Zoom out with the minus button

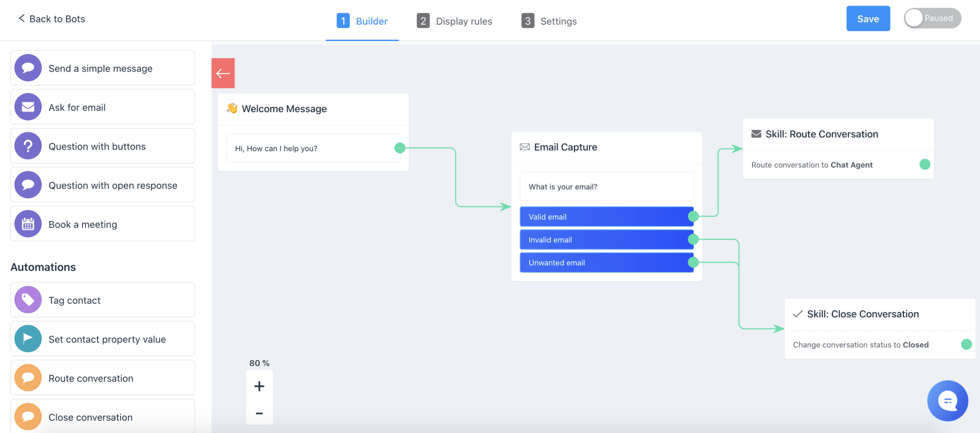[x=259, y=413]
